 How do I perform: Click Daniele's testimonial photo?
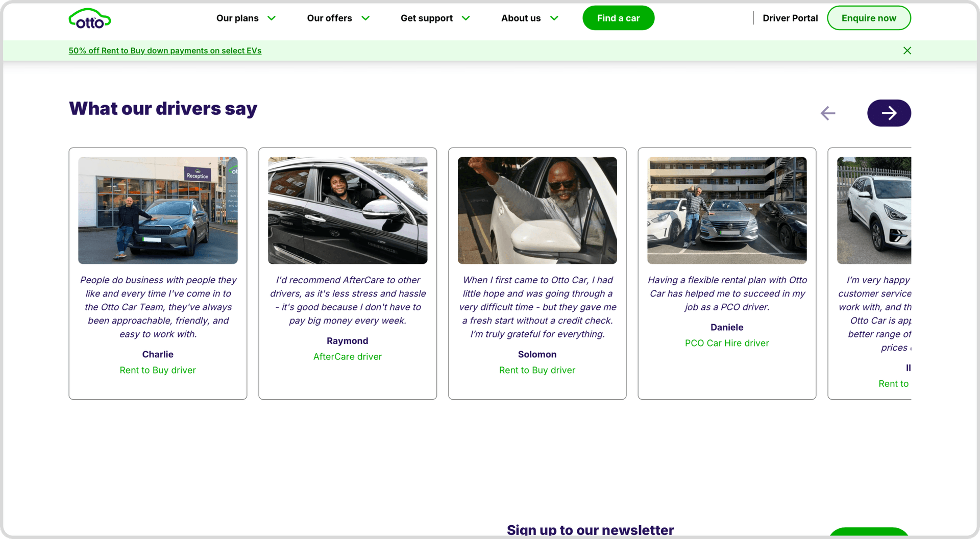click(x=727, y=210)
